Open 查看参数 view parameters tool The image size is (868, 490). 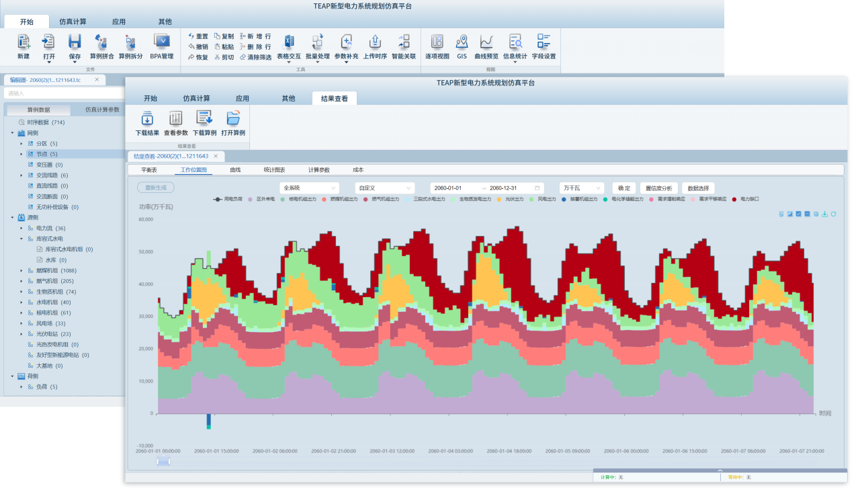point(176,119)
